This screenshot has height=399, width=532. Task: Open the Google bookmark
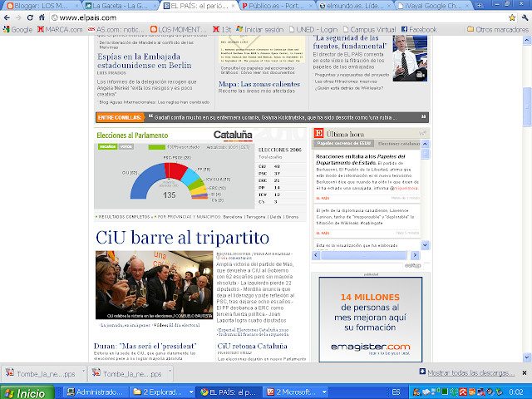pos(17,30)
